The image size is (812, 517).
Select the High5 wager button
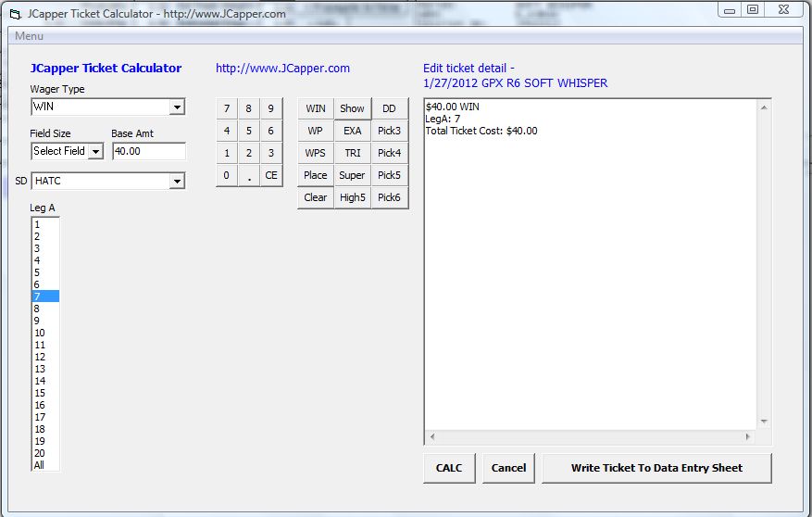click(352, 198)
